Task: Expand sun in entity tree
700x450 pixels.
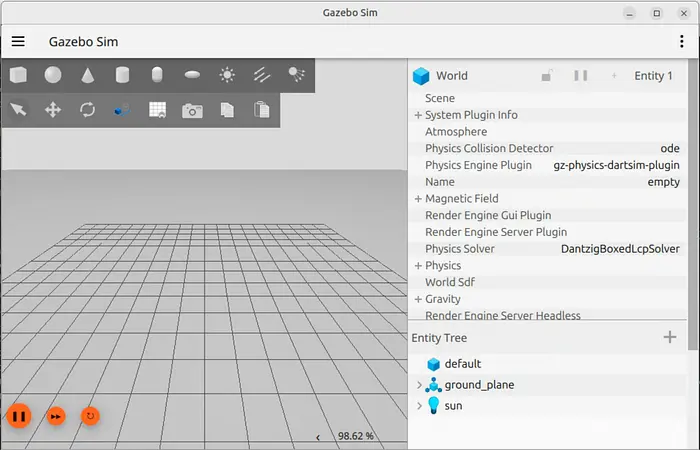Action: 419,406
